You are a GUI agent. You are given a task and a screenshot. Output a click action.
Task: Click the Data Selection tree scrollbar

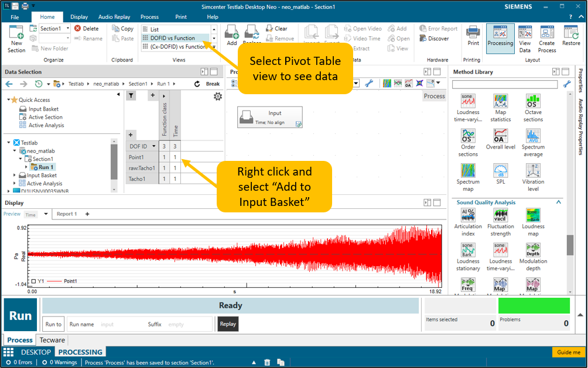(x=114, y=161)
